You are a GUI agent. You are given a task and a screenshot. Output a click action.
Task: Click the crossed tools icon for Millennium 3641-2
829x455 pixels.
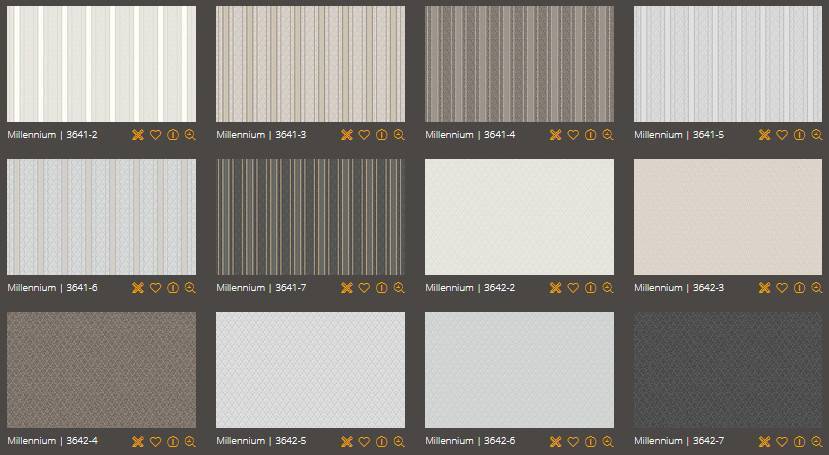(x=138, y=135)
